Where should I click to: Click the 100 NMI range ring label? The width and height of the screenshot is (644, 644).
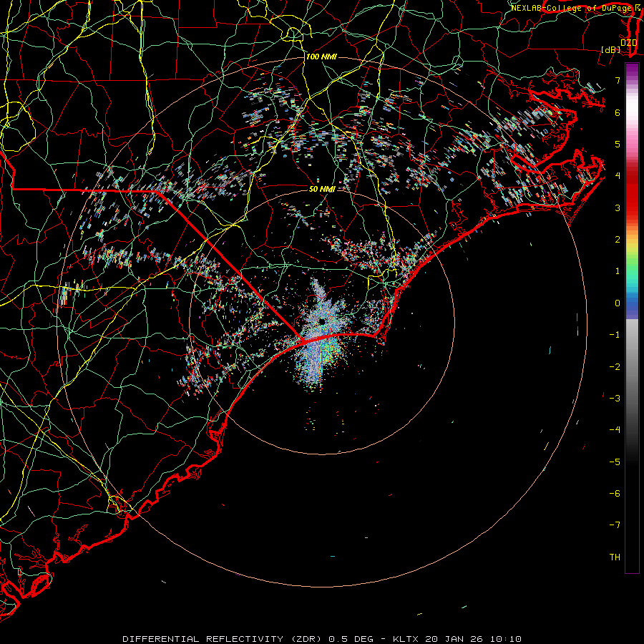(321, 57)
